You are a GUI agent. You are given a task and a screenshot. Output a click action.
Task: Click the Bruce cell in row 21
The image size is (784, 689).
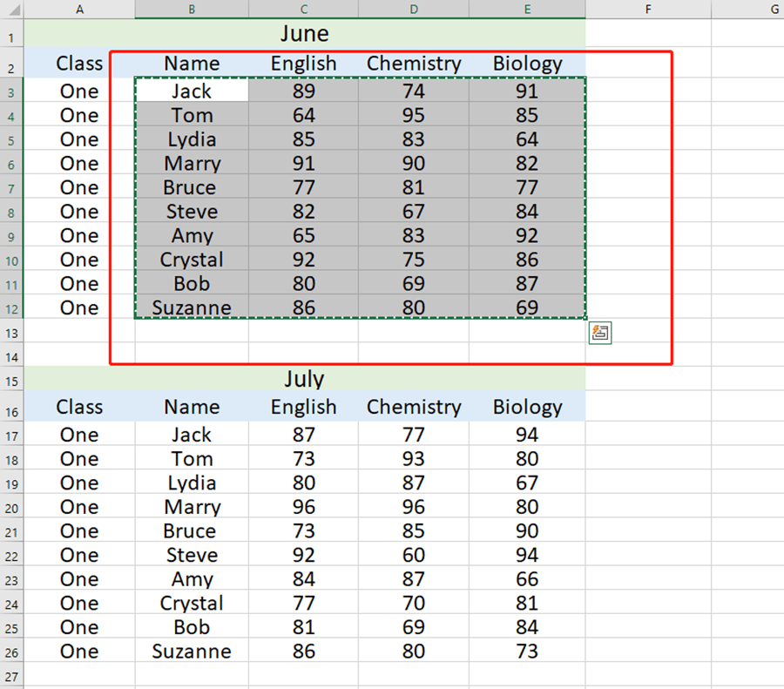[x=192, y=530]
